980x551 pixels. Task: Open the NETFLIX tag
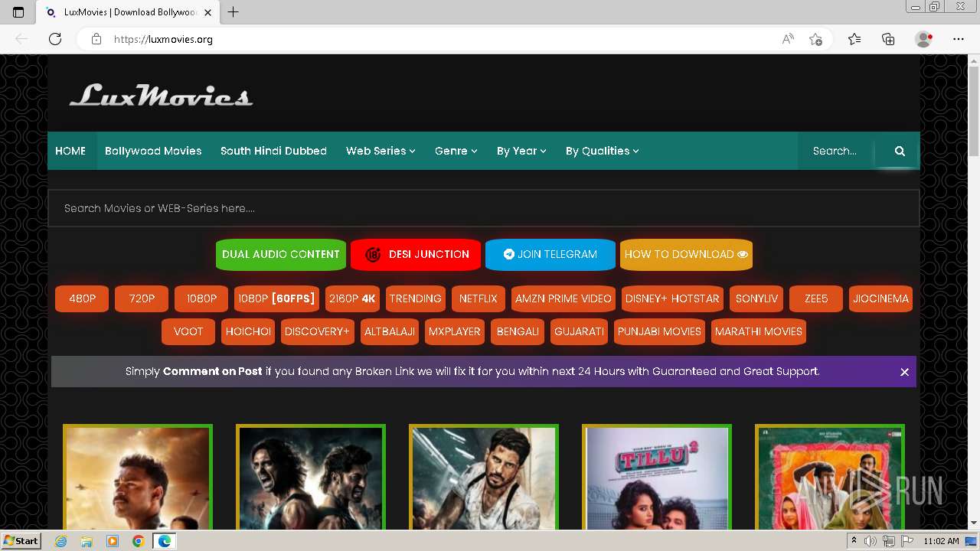[x=479, y=298]
